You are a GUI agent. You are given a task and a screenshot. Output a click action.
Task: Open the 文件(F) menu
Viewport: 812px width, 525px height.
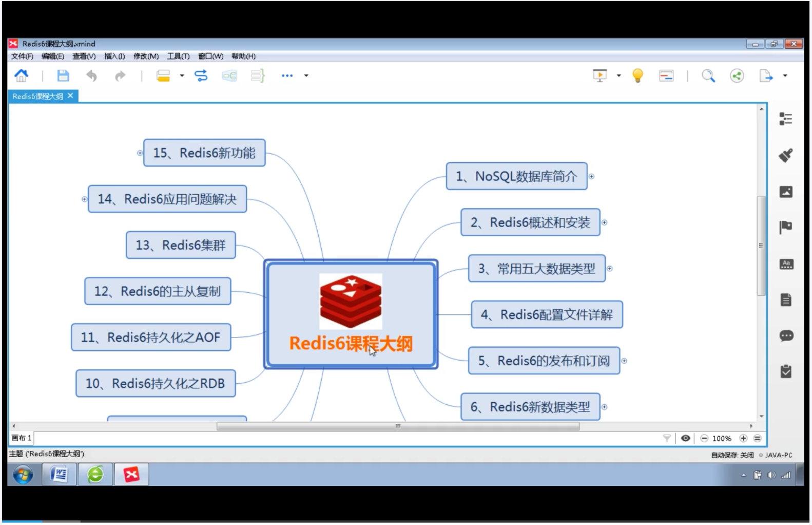click(x=22, y=56)
